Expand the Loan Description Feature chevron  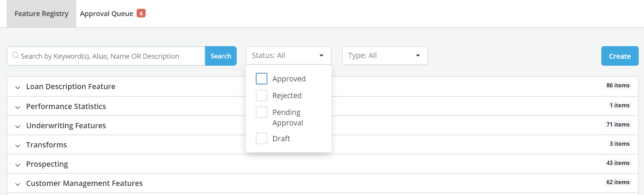(18, 87)
